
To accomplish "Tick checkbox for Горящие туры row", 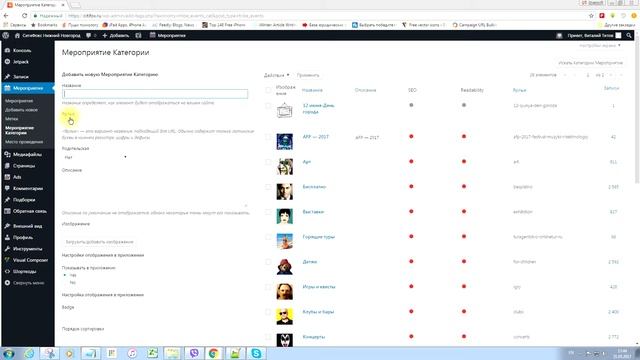I will pyautogui.click(x=268, y=237).
